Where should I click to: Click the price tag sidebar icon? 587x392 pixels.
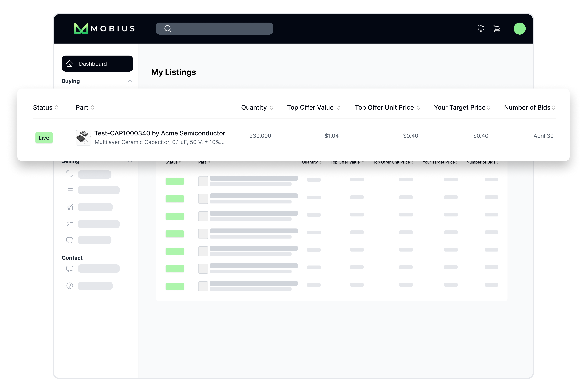70,174
